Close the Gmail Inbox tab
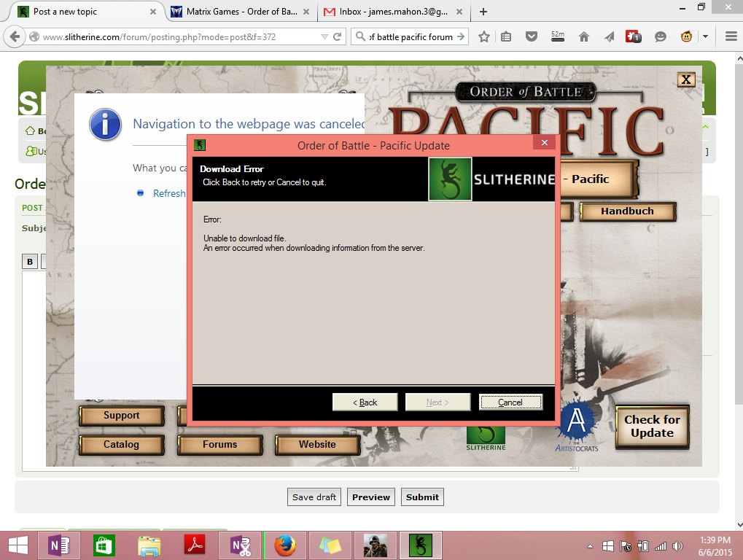 coord(459,12)
